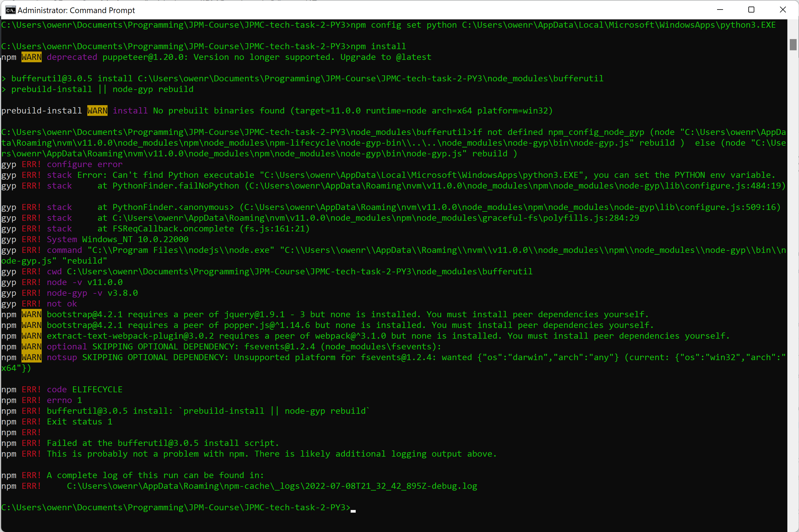
Task: Minimize the Command Prompt window
Action: click(720, 10)
